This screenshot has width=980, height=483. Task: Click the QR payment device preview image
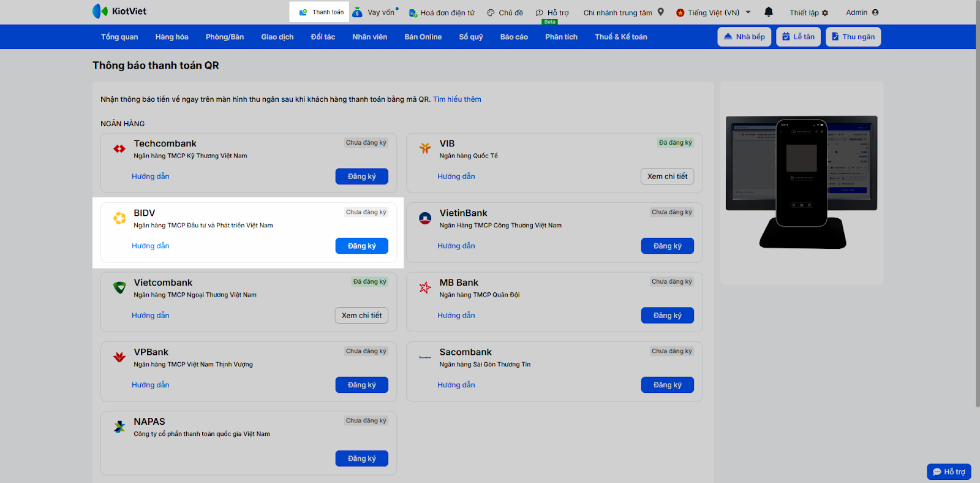tap(802, 183)
